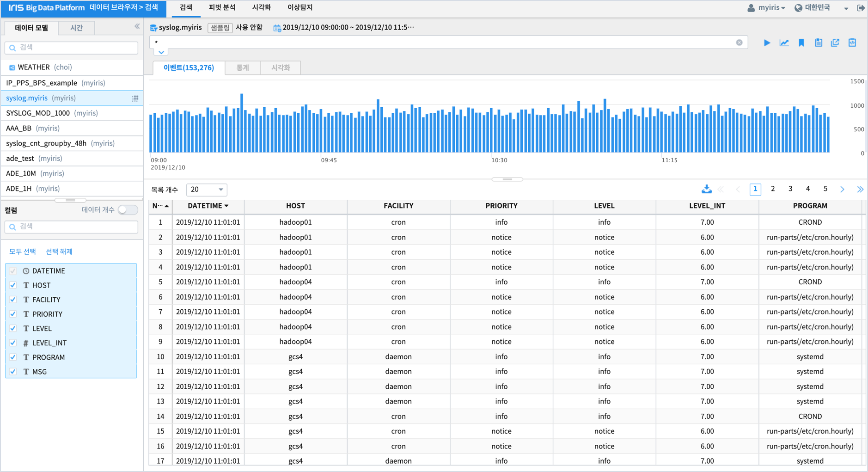Switch to the 시간 sidebar tab
This screenshot has height=472, width=868.
tap(77, 28)
